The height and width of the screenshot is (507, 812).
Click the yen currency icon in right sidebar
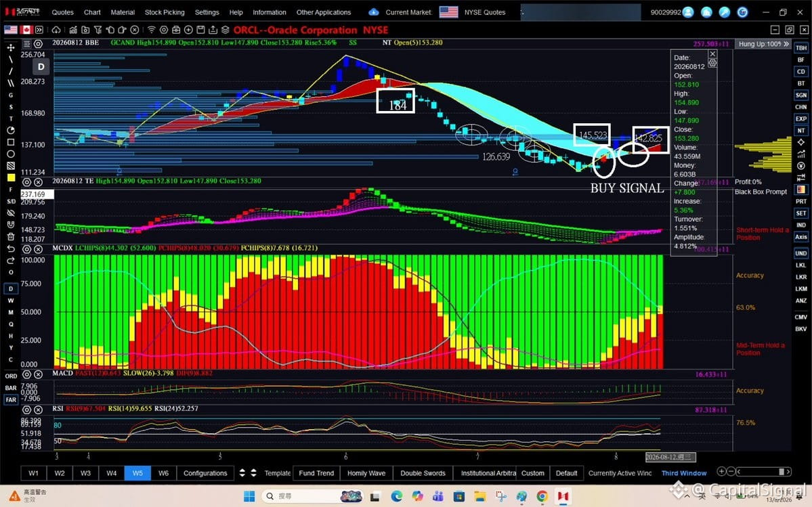coord(801,166)
